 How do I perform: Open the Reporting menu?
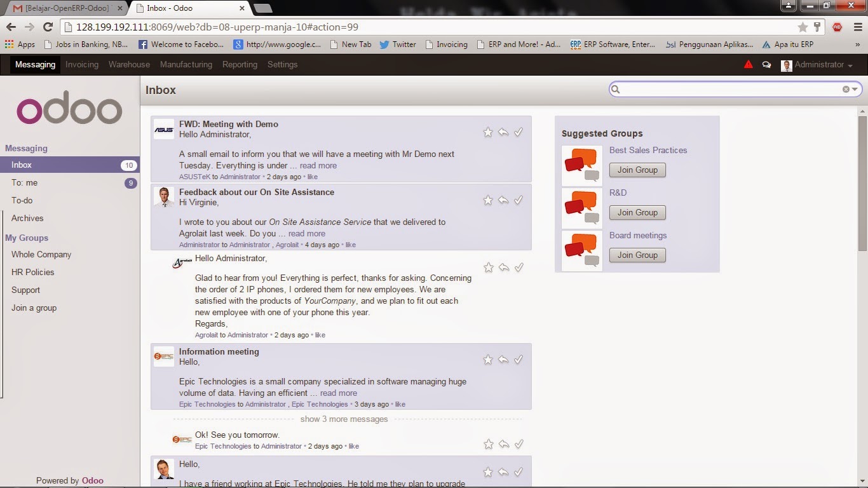(x=240, y=64)
